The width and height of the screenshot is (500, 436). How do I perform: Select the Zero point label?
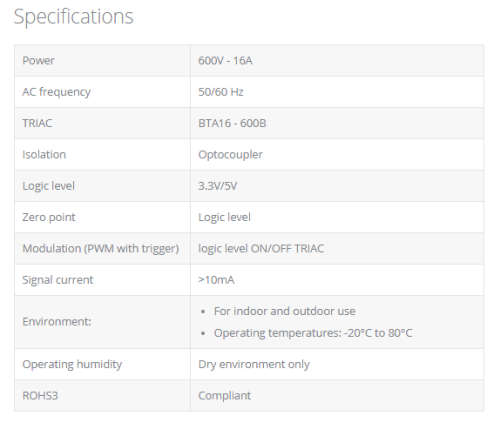pos(49,217)
